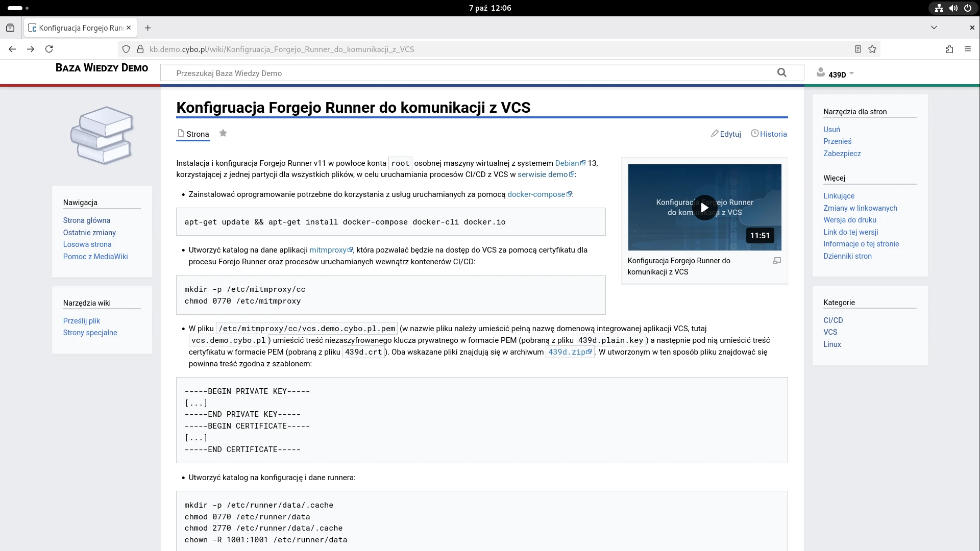Star this page for the watchlist
Viewport: 980px width, 551px height.
[x=223, y=133]
